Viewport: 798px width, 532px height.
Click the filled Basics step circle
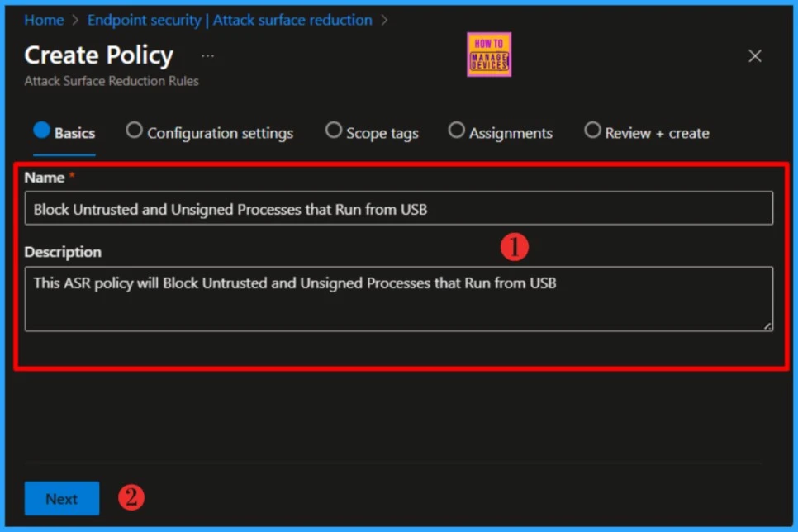[41, 131]
